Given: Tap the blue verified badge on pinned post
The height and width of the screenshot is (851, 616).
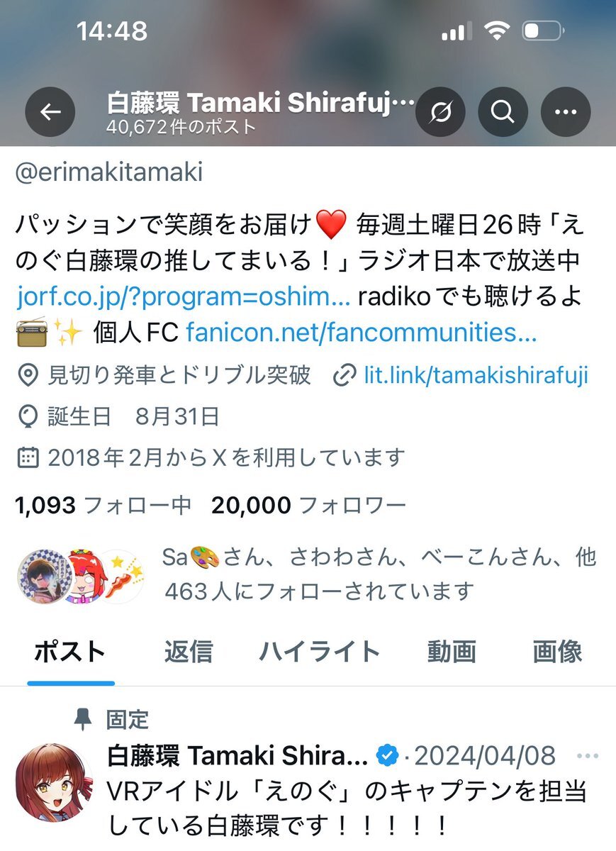Looking at the screenshot, I should tap(387, 756).
